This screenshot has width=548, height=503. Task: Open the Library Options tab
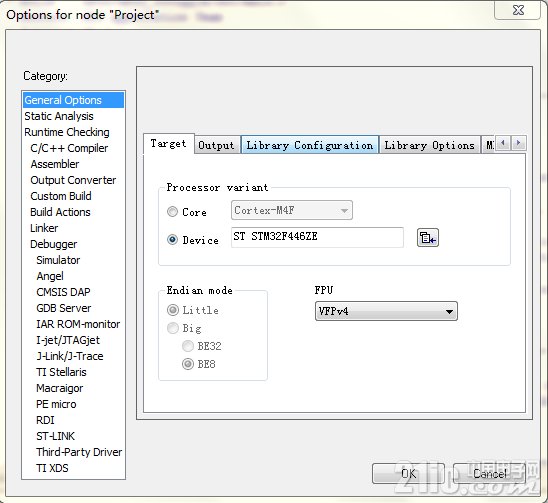click(430, 145)
